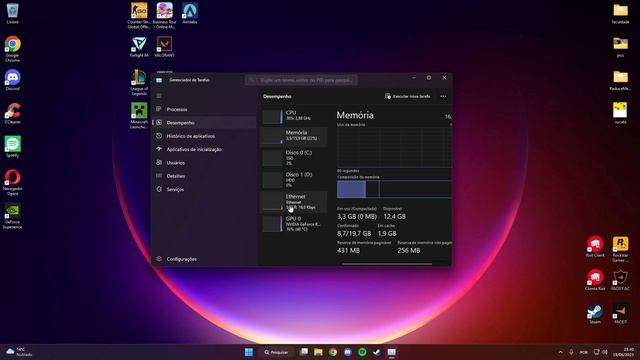The image size is (640, 360).
Task: Select the Lixeira recycle bin desktop icon
Action: pyautogui.click(x=13, y=13)
